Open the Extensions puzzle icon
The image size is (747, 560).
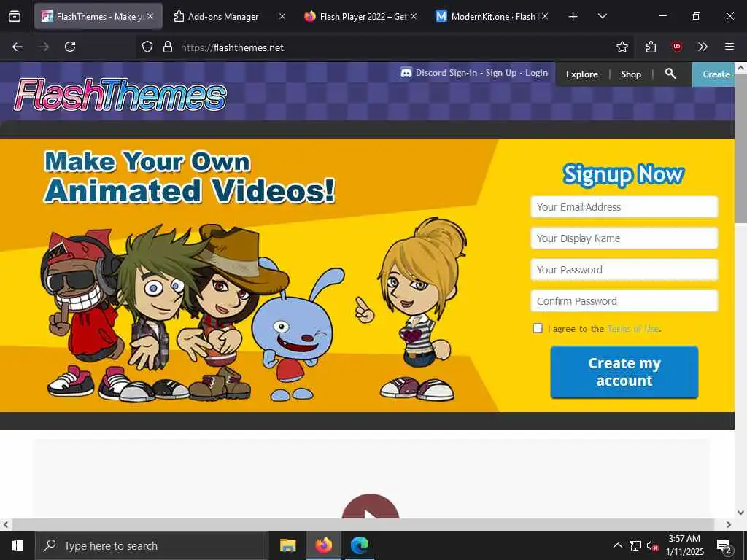[651, 47]
